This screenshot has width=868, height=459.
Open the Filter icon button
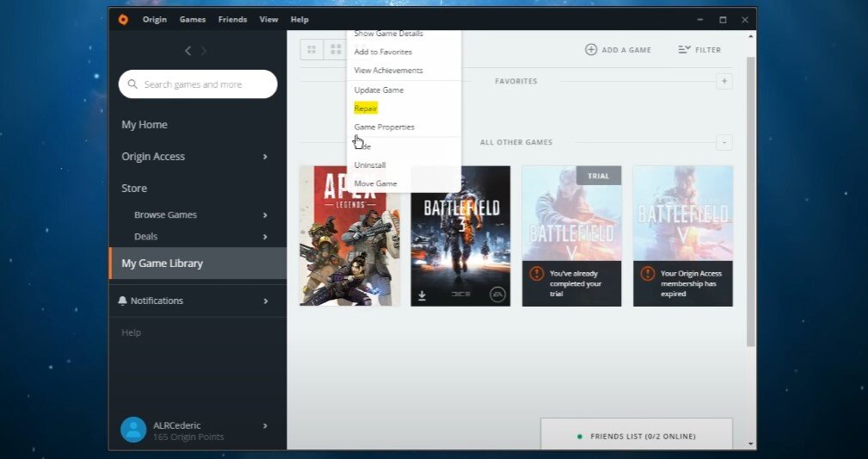click(684, 50)
